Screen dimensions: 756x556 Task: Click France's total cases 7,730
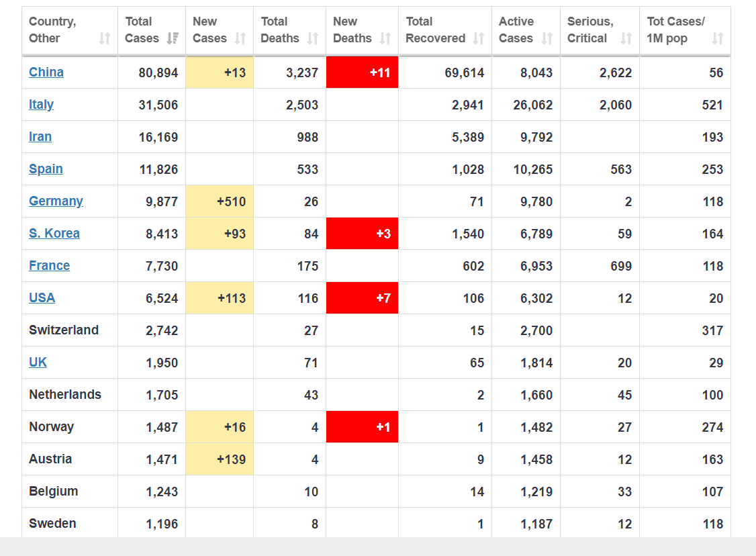tap(162, 266)
